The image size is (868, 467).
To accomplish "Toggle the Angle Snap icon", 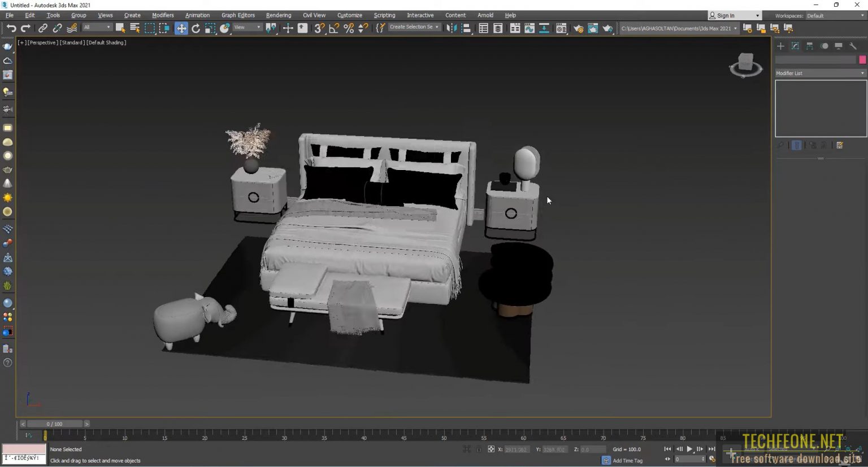I will [334, 28].
